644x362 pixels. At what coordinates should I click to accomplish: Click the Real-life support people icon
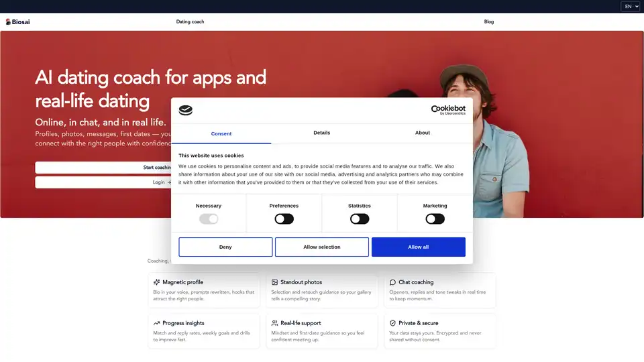pos(274,323)
